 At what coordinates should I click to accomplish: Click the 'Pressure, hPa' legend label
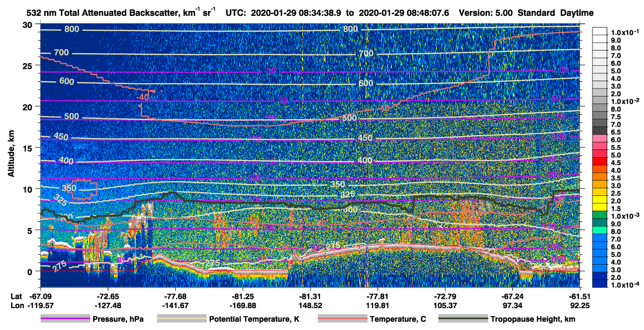coord(117,320)
